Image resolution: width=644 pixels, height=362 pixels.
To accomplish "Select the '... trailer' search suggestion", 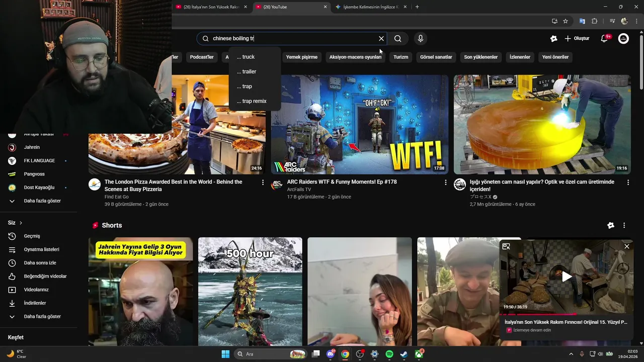I will 255,71.
